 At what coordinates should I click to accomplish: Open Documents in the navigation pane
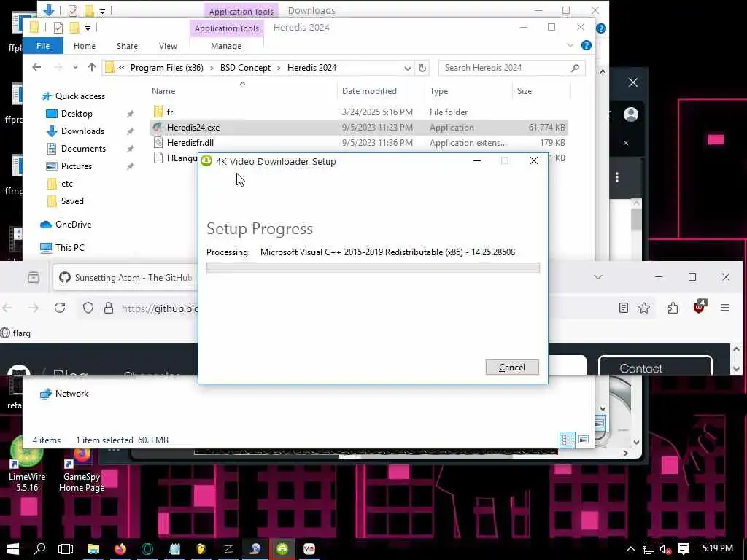coord(83,149)
